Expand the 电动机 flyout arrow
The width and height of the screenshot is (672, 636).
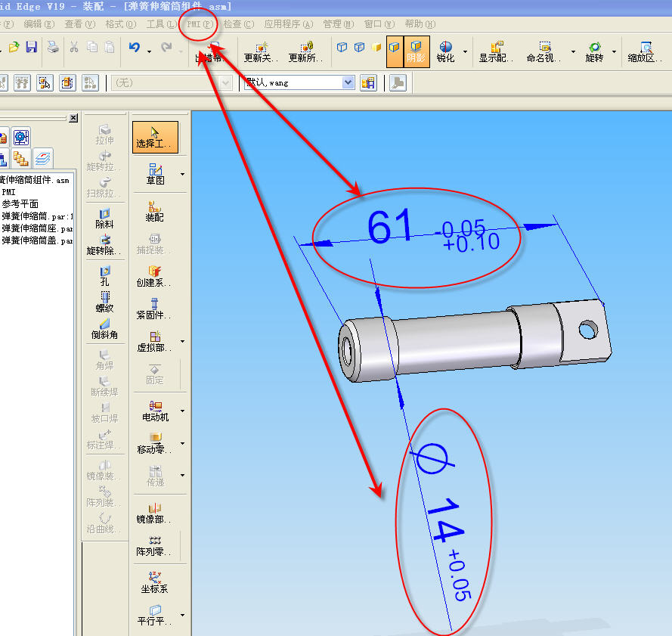pos(183,411)
